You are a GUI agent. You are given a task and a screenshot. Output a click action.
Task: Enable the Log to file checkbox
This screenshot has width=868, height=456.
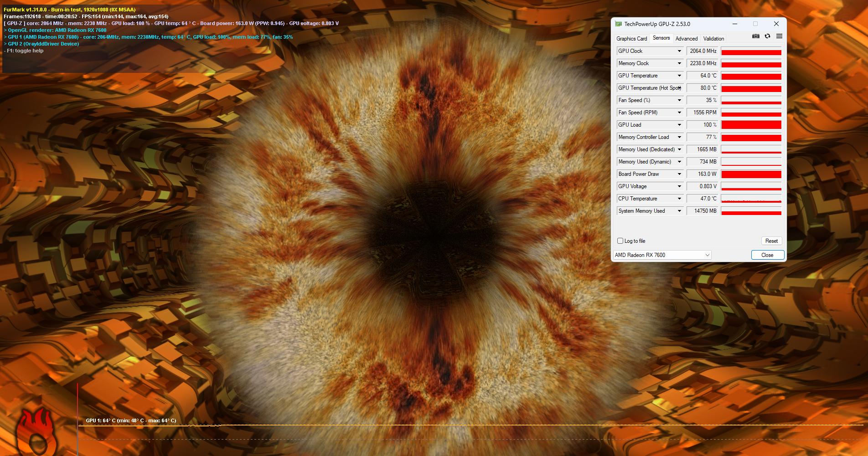pos(620,241)
